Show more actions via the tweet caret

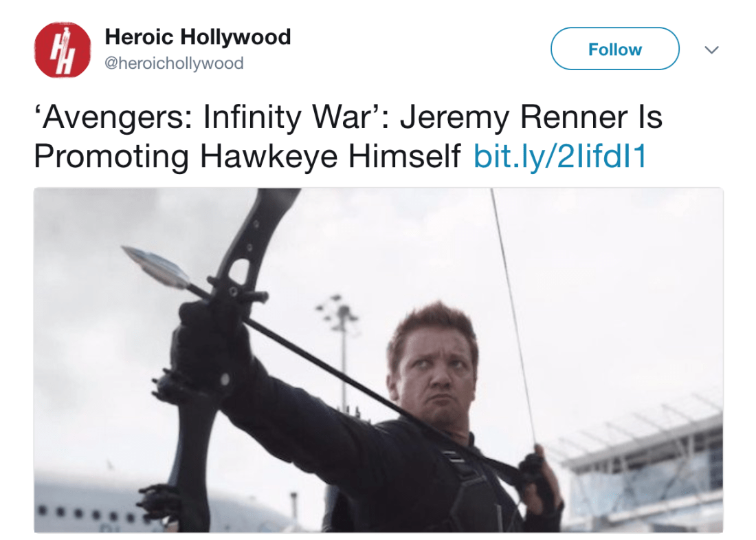(712, 50)
